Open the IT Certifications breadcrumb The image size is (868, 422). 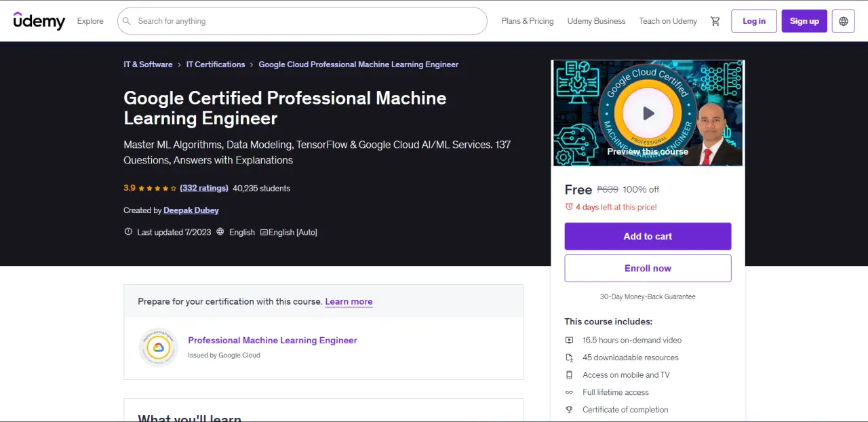point(216,64)
